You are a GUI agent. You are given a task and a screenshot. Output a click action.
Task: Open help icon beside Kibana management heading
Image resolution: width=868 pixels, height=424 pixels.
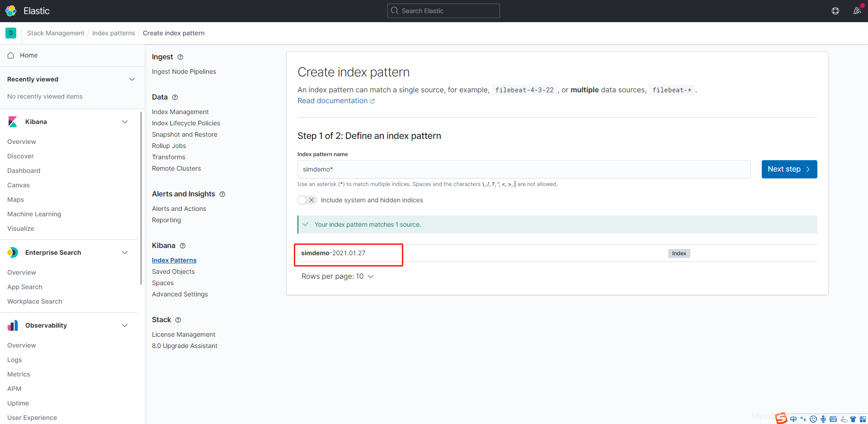click(183, 246)
